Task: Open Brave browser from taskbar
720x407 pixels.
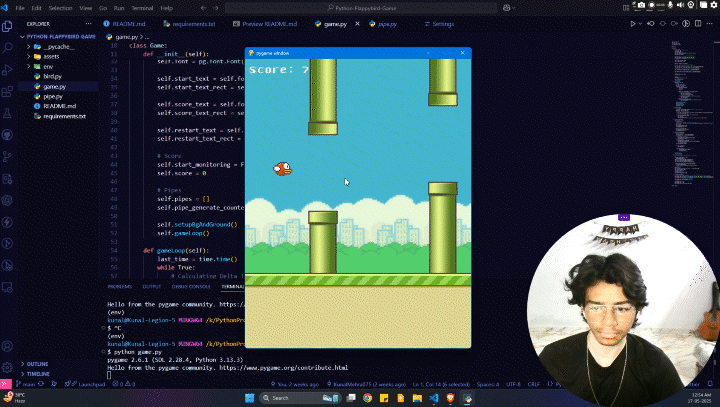Action: pos(450,398)
